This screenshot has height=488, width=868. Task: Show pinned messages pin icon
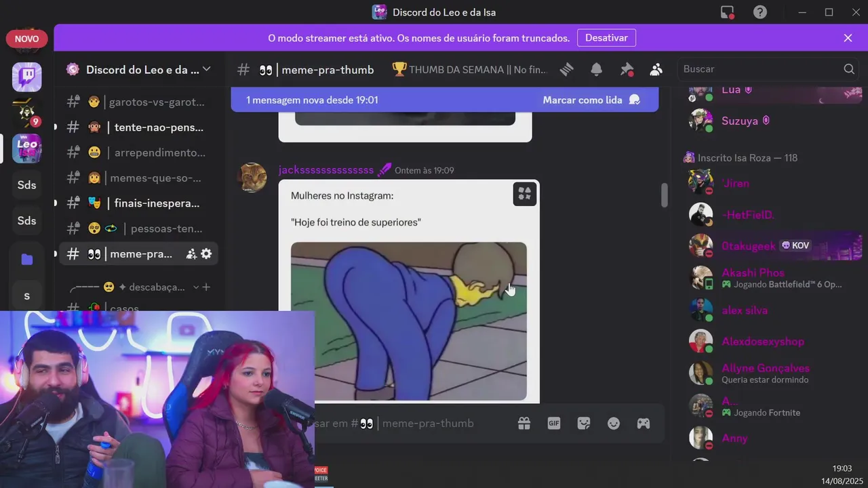point(627,69)
